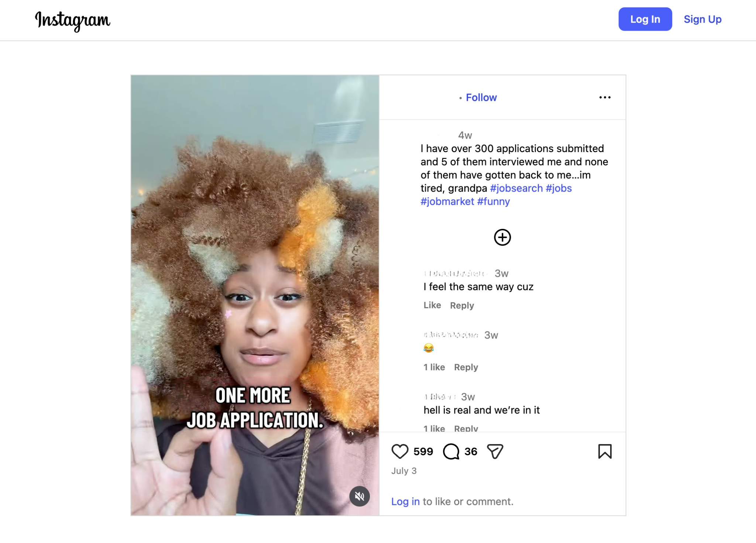Viewport: 756px width, 543px height.
Task: Follow the post author
Action: tap(481, 97)
